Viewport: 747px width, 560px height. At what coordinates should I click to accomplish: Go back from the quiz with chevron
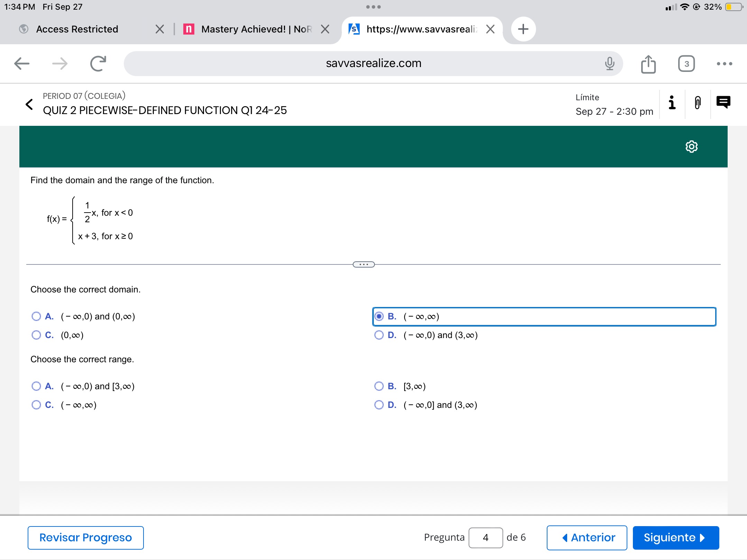[29, 104]
